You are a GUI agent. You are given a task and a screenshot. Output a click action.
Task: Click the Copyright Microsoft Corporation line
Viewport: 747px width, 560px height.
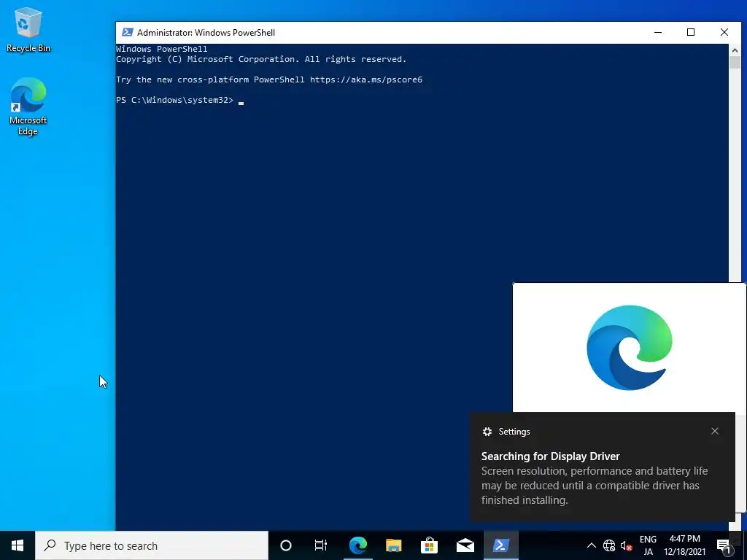click(261, 59)
